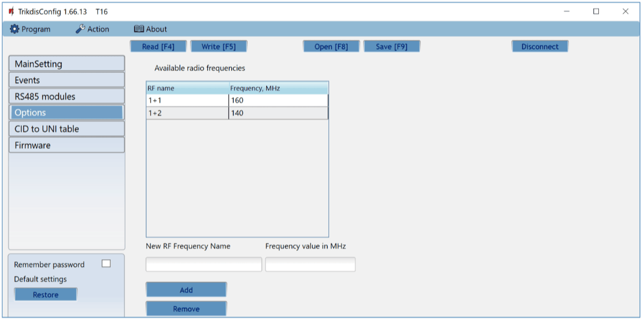Click the New RF Frequency Name field
This screenshot has width=644, height=320.
(x=204, y=264)
